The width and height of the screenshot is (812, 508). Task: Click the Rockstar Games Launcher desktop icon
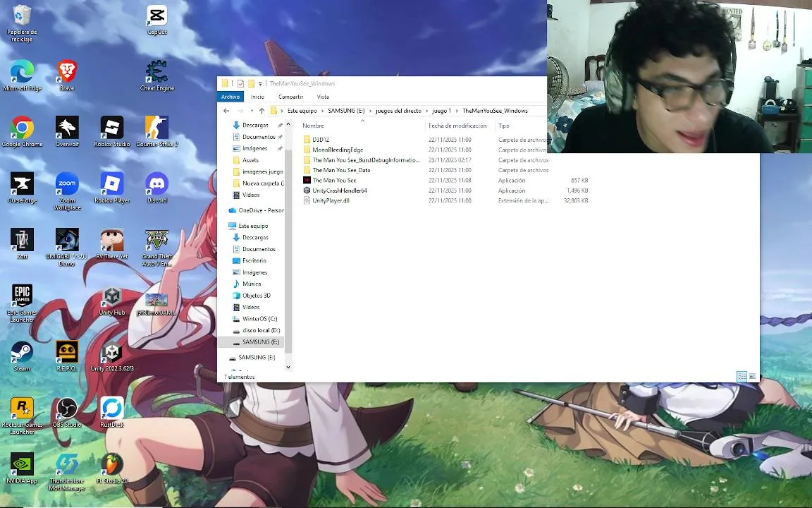tap(23, 415)
